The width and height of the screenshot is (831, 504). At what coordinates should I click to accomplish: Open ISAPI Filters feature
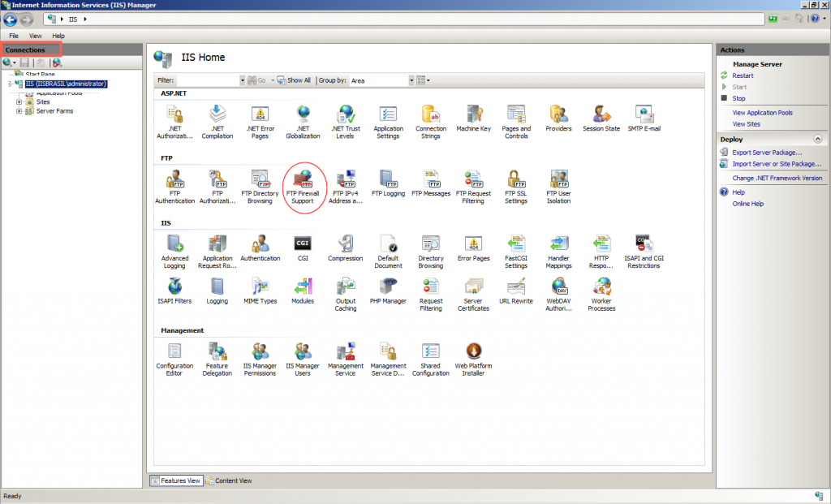click(175, 291)
